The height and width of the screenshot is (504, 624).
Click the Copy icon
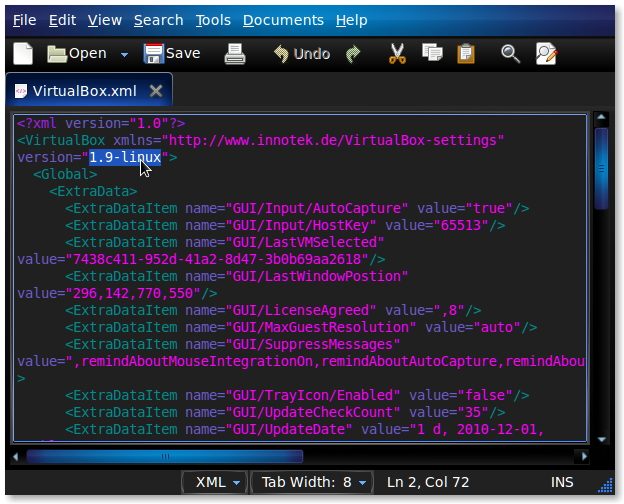432,53
